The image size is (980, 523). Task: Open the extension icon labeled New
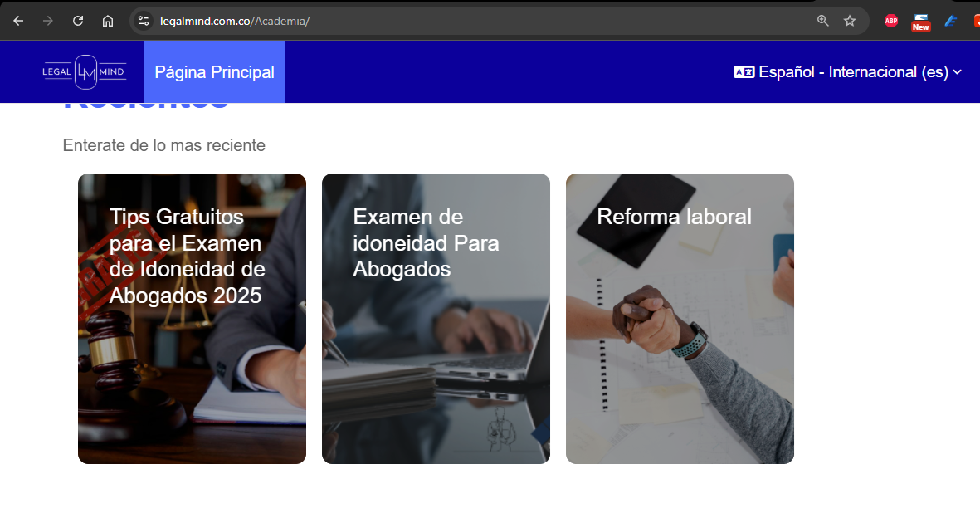920,22
